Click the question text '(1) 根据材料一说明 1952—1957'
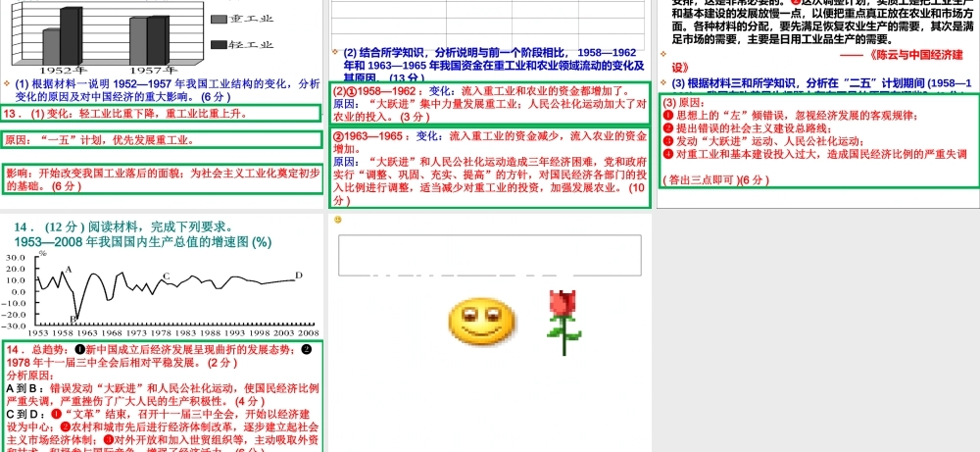Image resolution: width=980 pixels, height=452 pixels. [168, 90]
